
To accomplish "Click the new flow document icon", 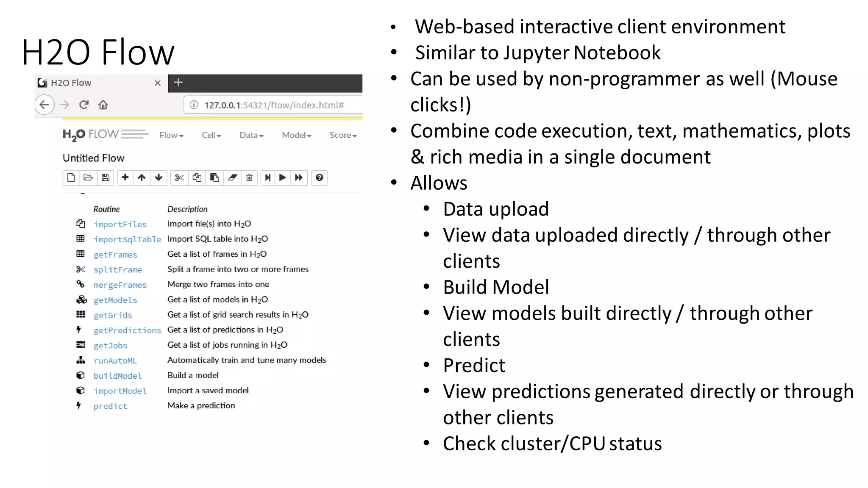I will click(x=71, y=177).
